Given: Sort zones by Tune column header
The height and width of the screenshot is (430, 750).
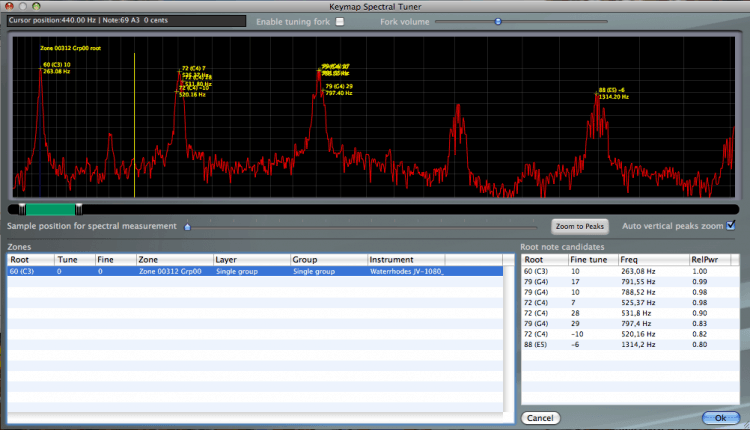Looking at the screenshot, I should (x=74, y=260).
